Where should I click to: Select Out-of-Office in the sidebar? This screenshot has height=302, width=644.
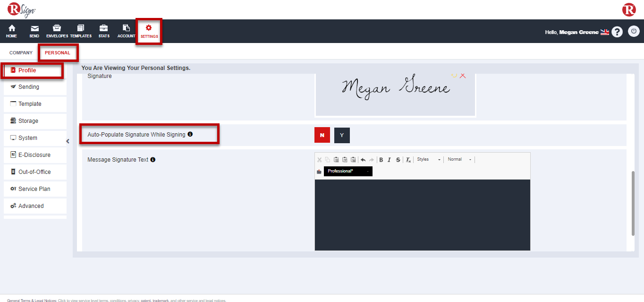pos(35,172)
